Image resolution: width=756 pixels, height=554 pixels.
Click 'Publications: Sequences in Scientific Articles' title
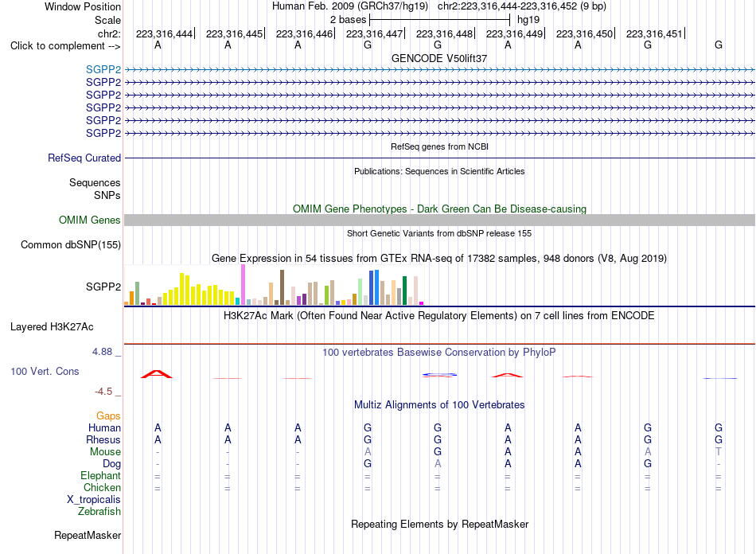point(439,171)
